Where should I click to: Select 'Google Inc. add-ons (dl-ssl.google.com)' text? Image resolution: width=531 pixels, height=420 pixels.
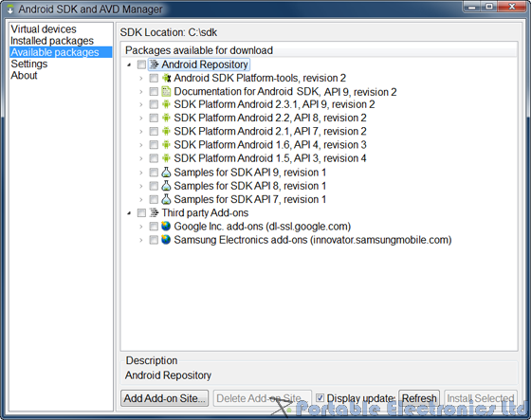(x=263, y=227)
